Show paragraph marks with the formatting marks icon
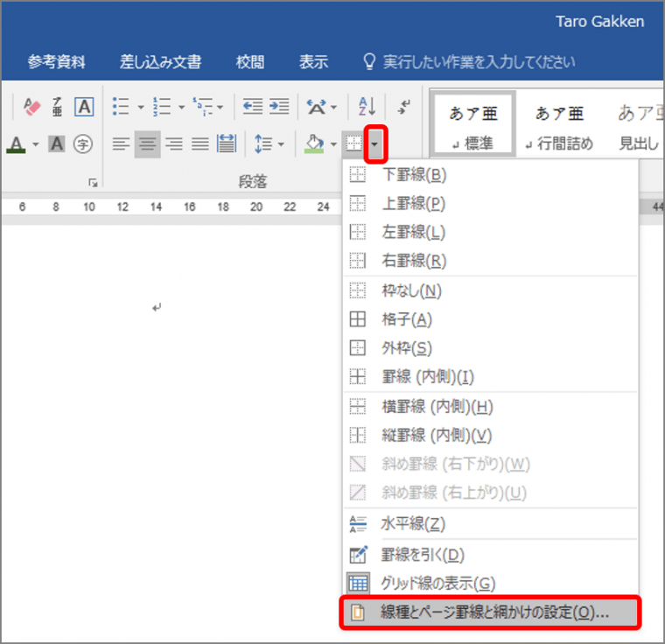Screen dimensions: 665x644 [x=403, y=107]
